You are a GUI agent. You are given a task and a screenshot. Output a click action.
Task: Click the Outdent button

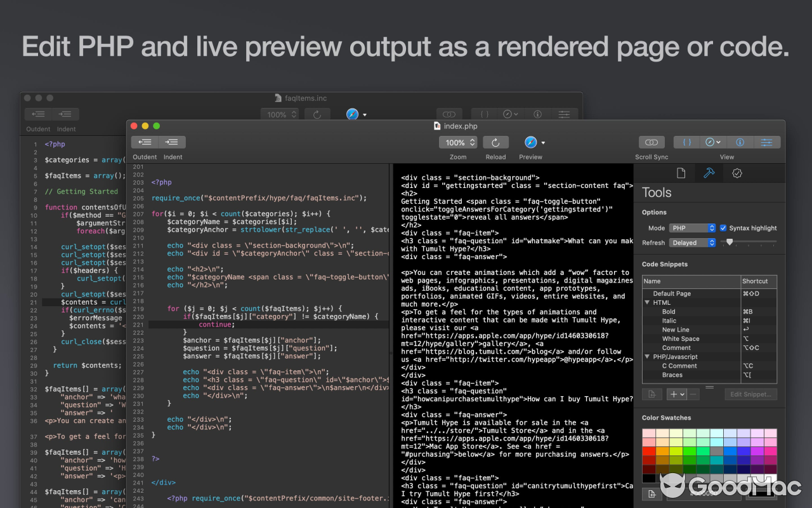[144, 142]
